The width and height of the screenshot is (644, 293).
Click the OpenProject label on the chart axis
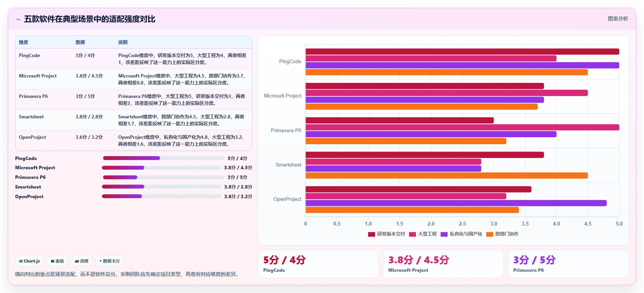point(287,199)
